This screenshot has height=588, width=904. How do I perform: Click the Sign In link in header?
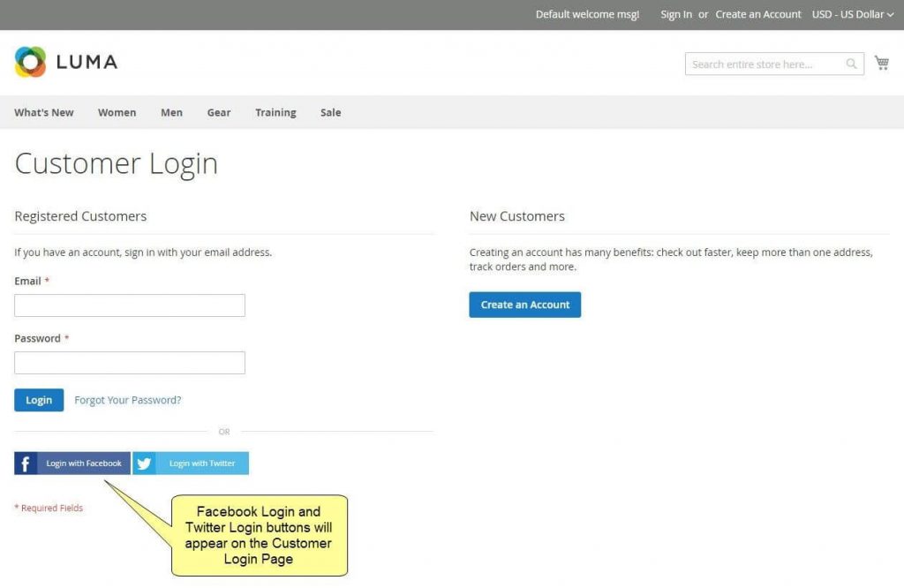[x=676, y=14]
